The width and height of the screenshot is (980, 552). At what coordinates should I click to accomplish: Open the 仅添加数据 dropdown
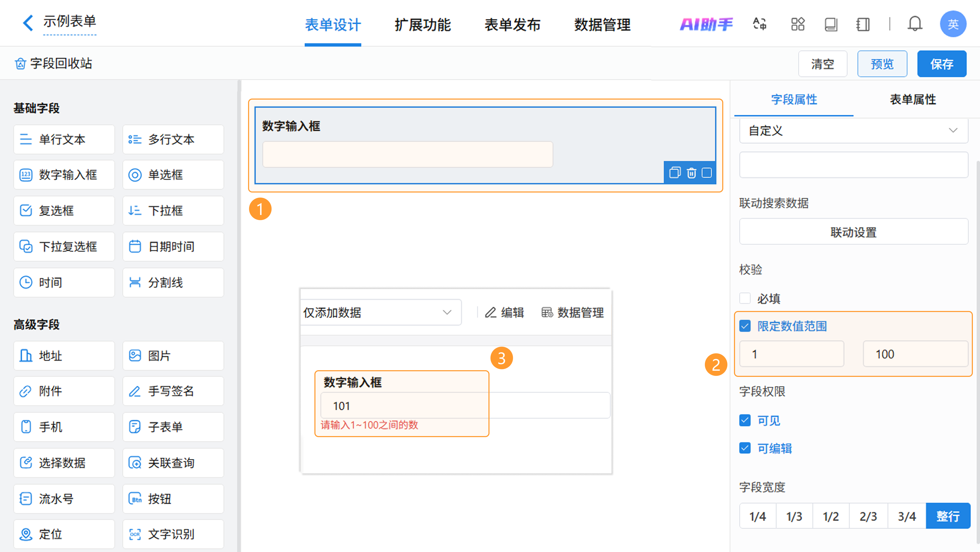point(381,313)
